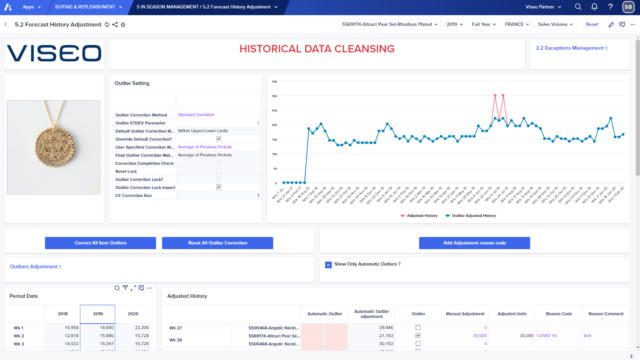
Task: Expand the FRANCE country selector dropdown
Action: coord(517,24)
